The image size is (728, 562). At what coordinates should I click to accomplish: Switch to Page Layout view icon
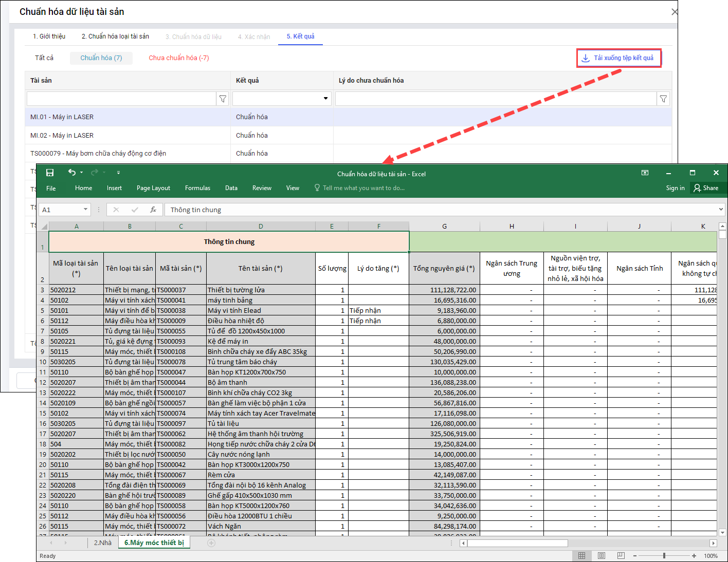click(x=601, y=556)
